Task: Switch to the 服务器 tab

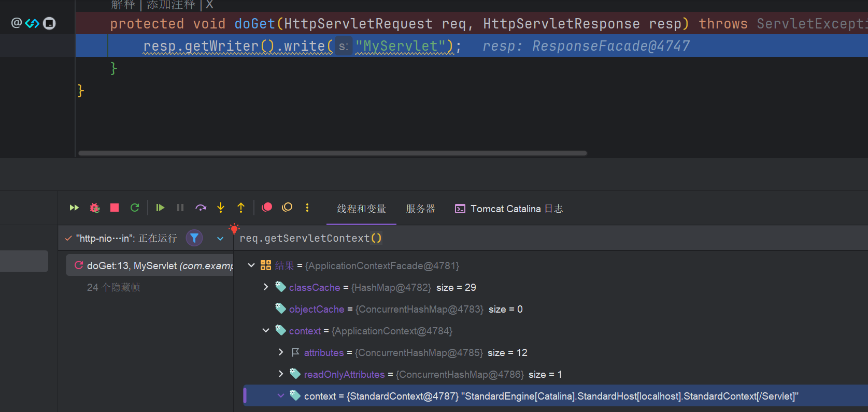Action: [x=420, y=209]
